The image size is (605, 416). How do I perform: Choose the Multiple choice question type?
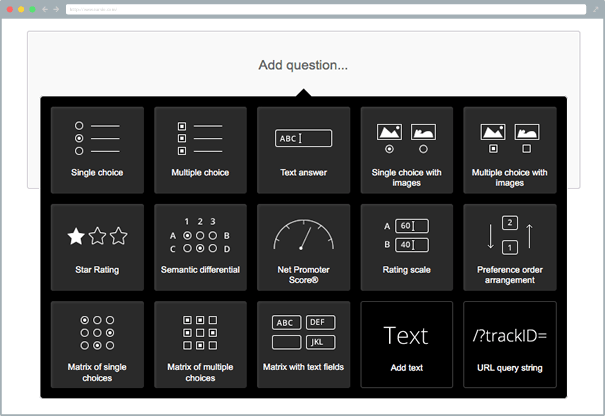[x=200, y=150]
